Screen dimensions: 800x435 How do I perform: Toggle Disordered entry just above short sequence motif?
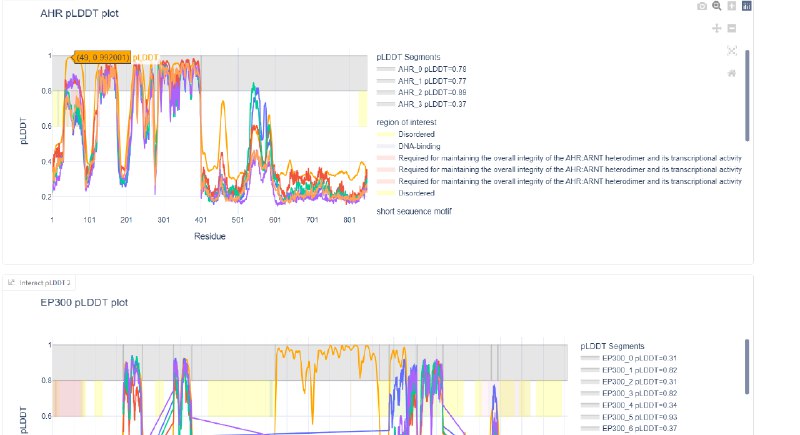pyautogui.click(x=406, y=193)
